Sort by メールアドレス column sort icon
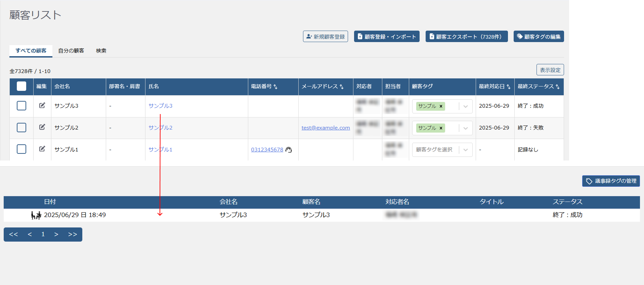 point(342,87)
